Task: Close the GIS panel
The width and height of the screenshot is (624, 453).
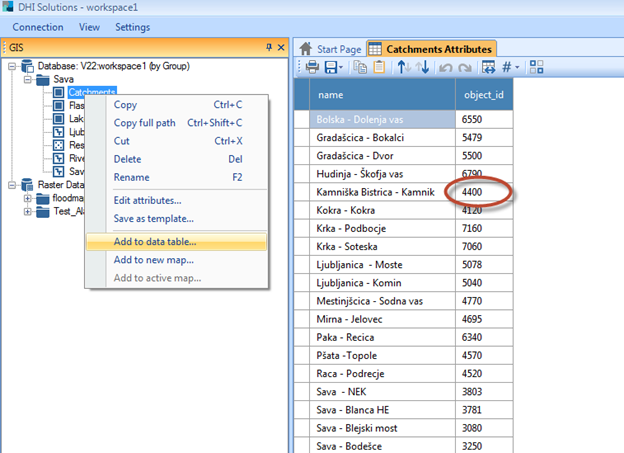Action: (281, 47)
